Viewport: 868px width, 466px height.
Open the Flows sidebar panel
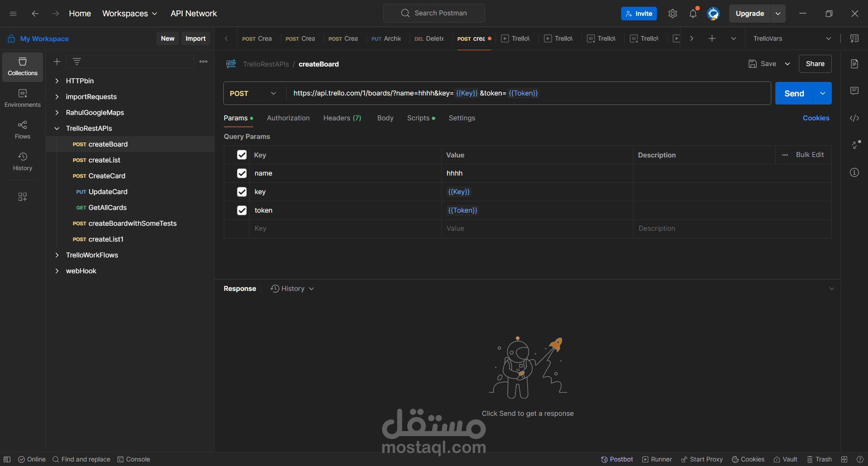pyautogui.click(x=23, y=130)
